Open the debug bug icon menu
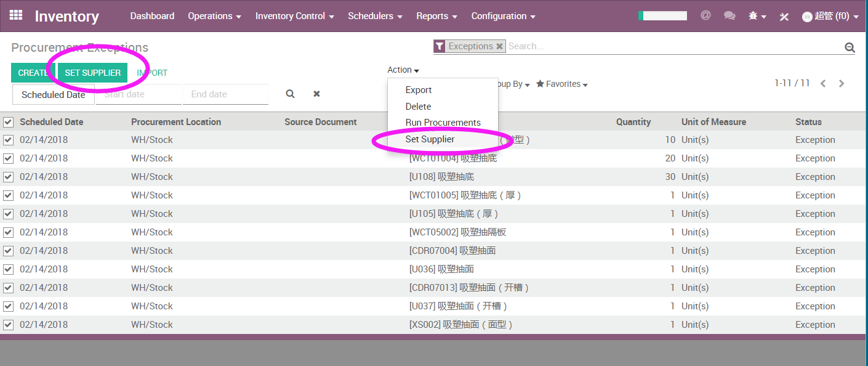 757,17
